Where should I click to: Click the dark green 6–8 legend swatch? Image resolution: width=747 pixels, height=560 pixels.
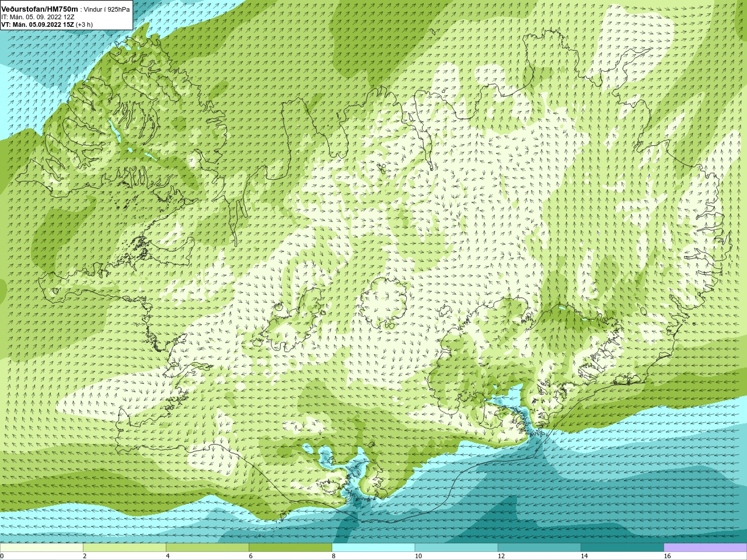[290, 548]
